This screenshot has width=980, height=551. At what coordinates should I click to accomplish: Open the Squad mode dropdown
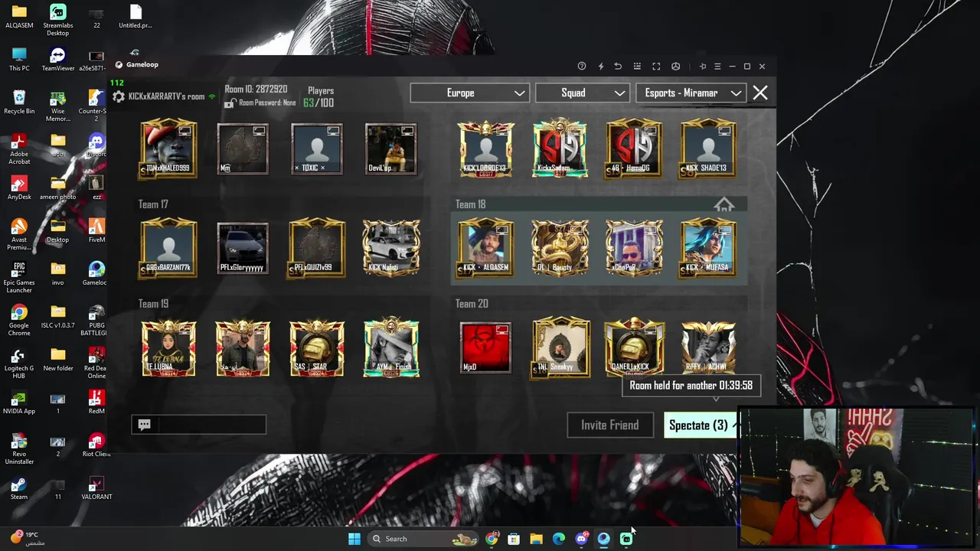tap(583, 93)
